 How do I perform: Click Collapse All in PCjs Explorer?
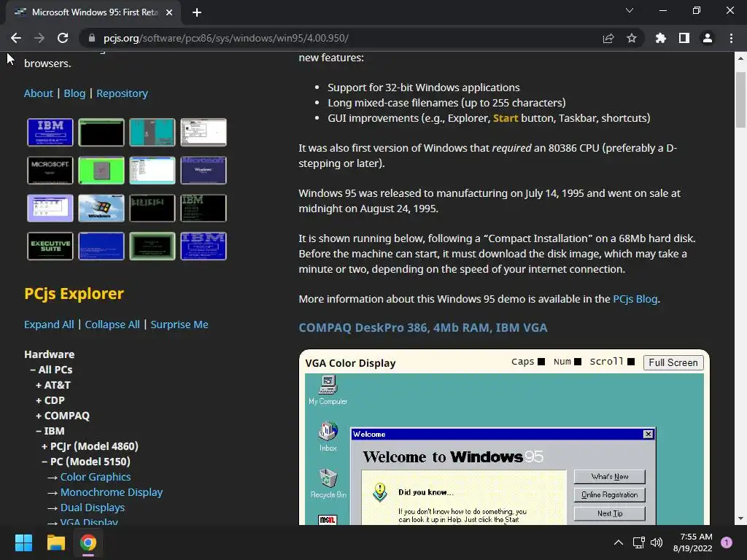[112, 324]
